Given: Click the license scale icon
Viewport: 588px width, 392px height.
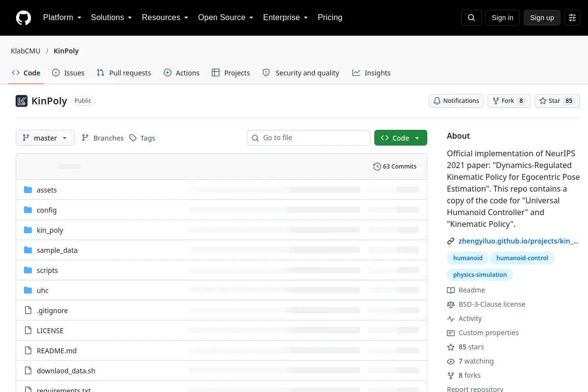Looking at the screenshot, I should pos(451,304).
